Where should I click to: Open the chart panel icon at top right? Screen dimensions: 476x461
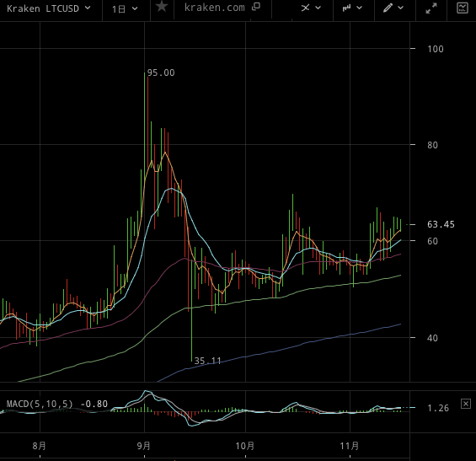[x=462, y=8]
